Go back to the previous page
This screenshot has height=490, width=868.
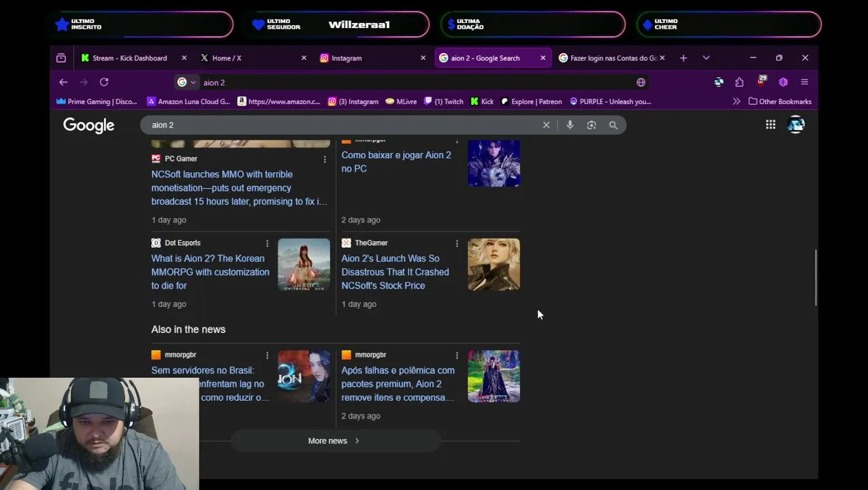[x=63, y=82]
